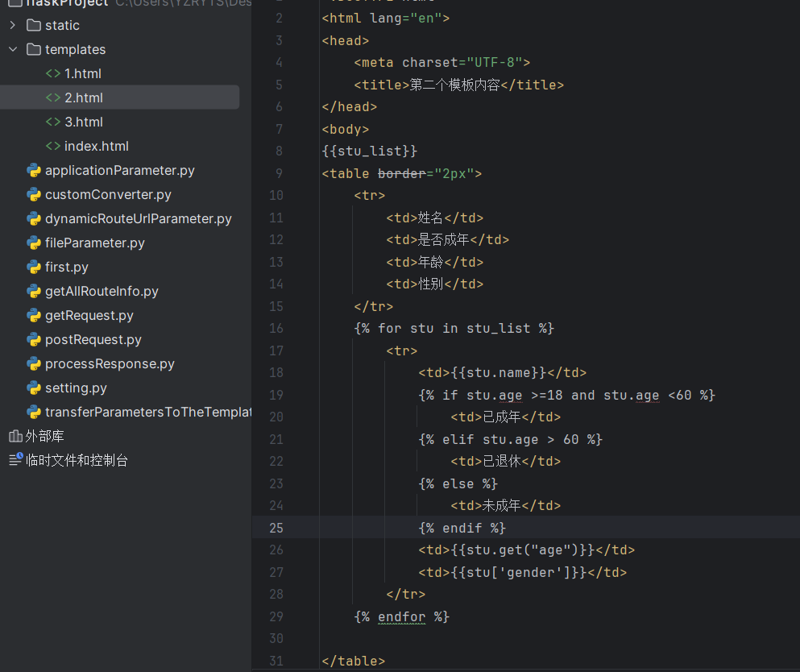The image size is (800, 672).
Task: Click the struck-through border attribute
Action: (x=401, y=173)
